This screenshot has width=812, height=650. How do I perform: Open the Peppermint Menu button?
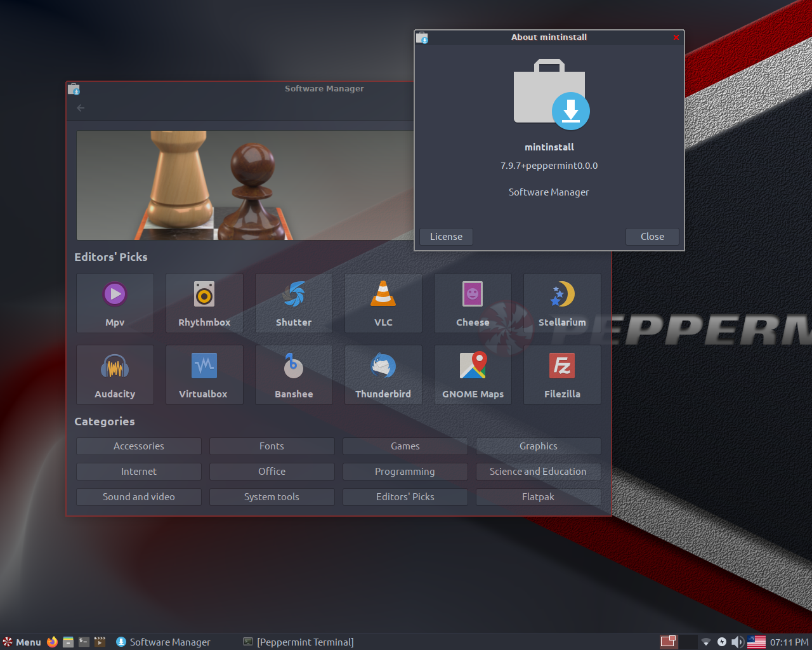tap(22, 642)
